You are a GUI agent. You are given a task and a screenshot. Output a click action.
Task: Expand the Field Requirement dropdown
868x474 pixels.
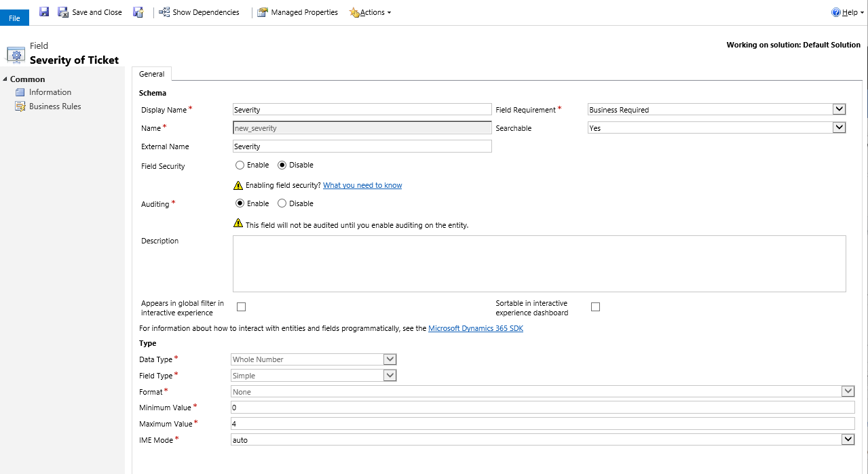(x=839, y=109)
